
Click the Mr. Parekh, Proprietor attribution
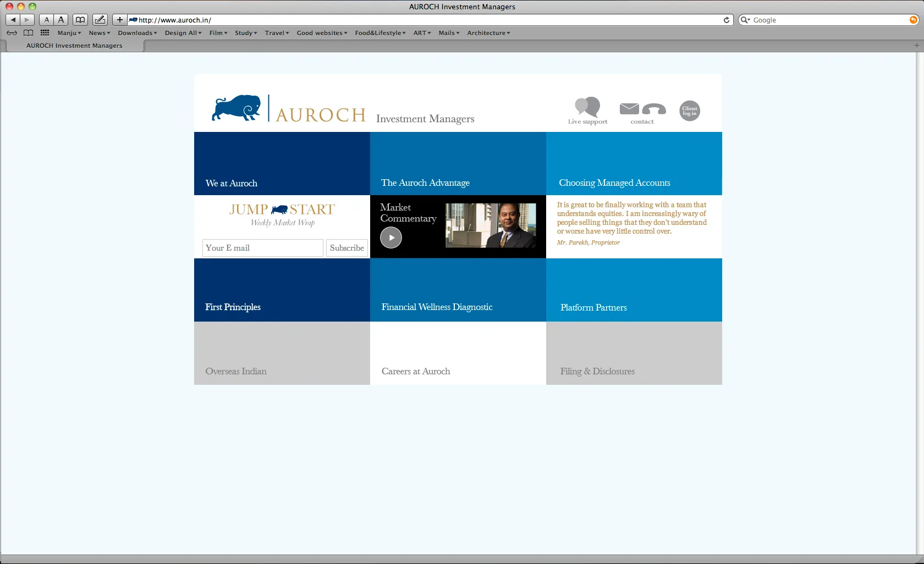pyautogui.click(x=588, y=242)
